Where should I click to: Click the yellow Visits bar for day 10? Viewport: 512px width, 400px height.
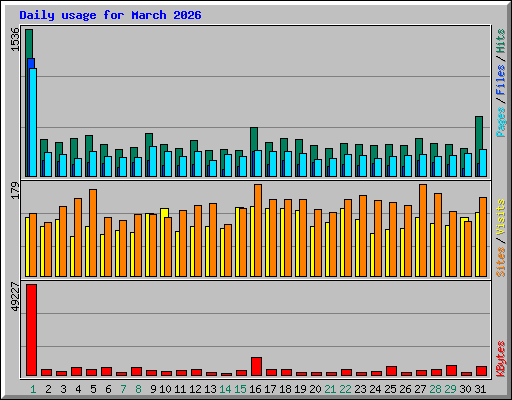pos(162,242)
